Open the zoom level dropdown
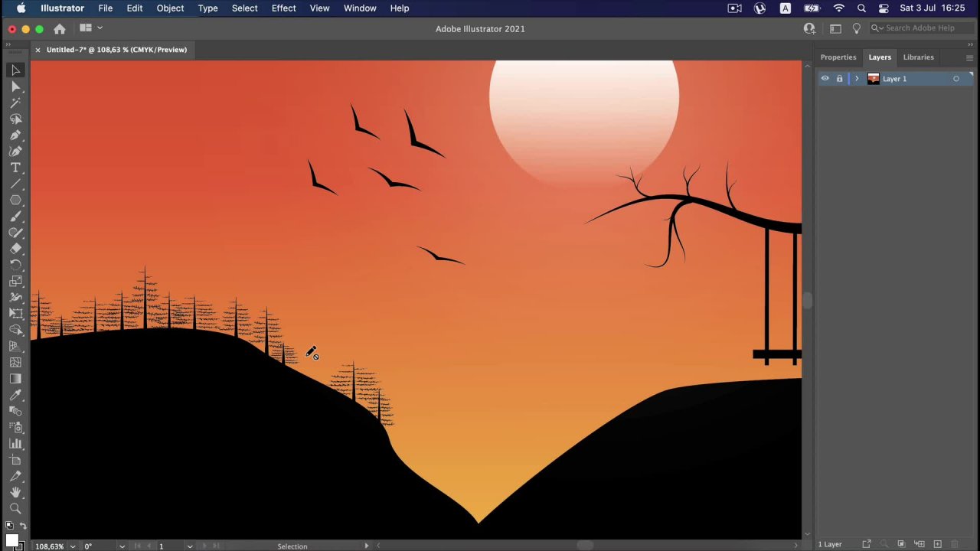The height and width of the screenshot is (551, 980). pyautogui.click(x=73, y=546)
